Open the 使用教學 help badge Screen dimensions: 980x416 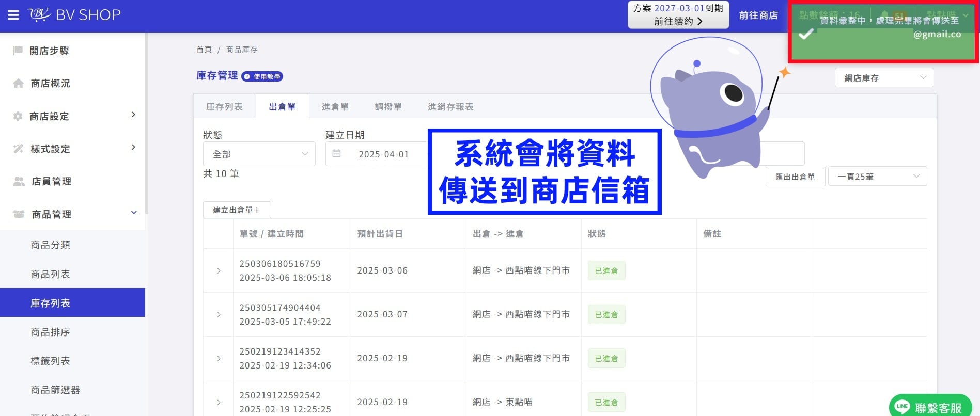tap(262, 76)
